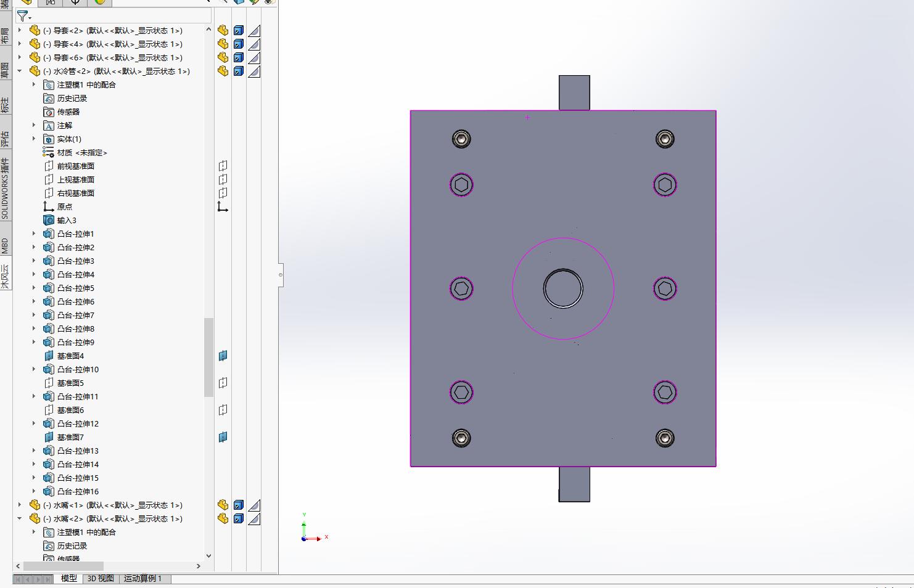The height and width of the screenshot is (588, 914).
Task: Select the 基准面4 reference plane
Action: pyautogui.click(x=64, y=356)
